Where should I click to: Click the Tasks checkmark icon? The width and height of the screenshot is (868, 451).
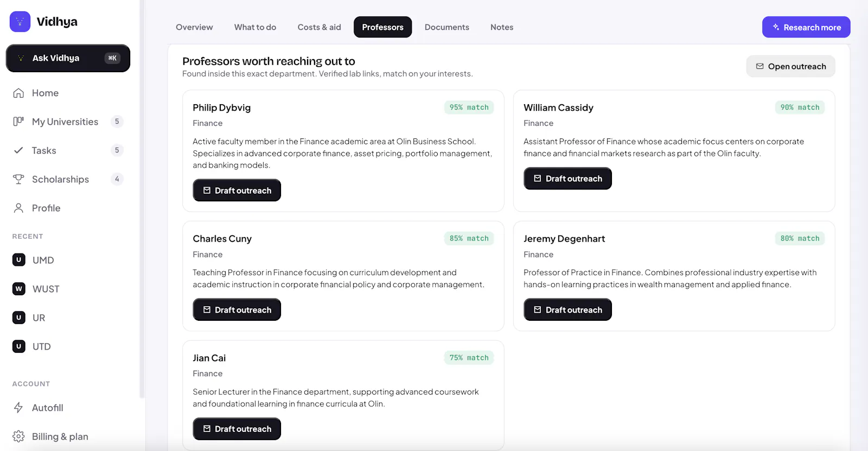tap(18, 150)
